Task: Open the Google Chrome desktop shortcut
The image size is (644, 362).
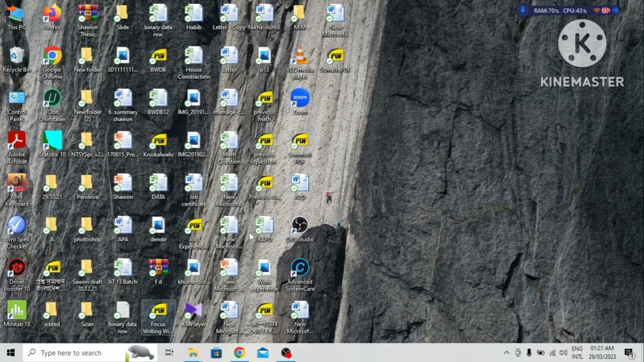Action: (52, 63)
